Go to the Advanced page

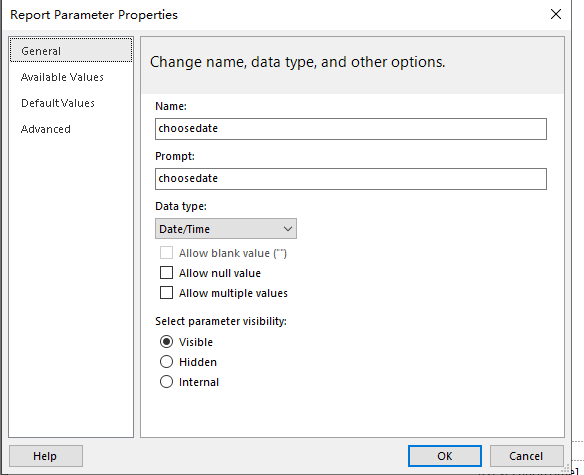tap(46, 129)
